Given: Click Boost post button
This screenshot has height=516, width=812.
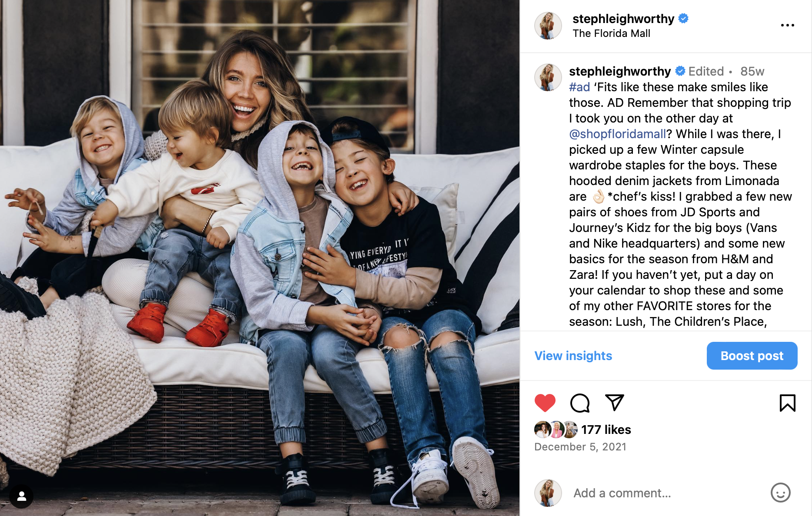Looking at the screenshot, I should tap(752, 356).
